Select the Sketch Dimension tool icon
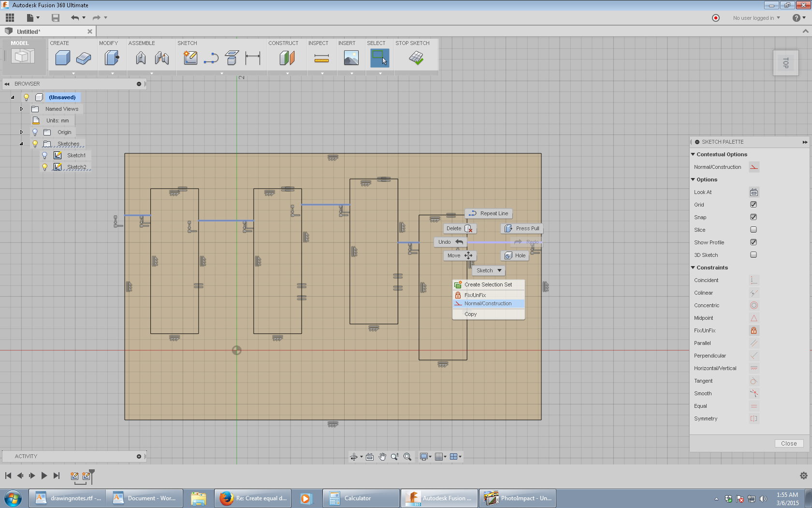812x508 pixels. [x=253, y=59]
